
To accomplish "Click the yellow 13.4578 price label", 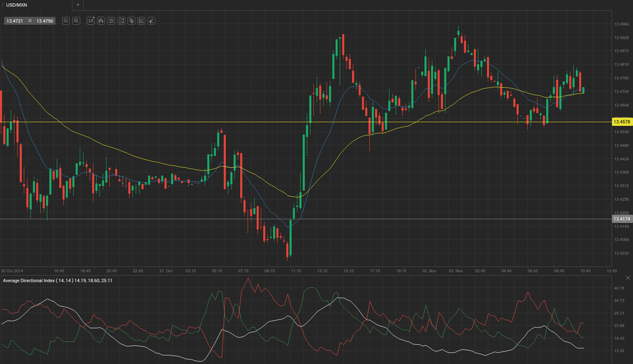I will coord(621,122).
